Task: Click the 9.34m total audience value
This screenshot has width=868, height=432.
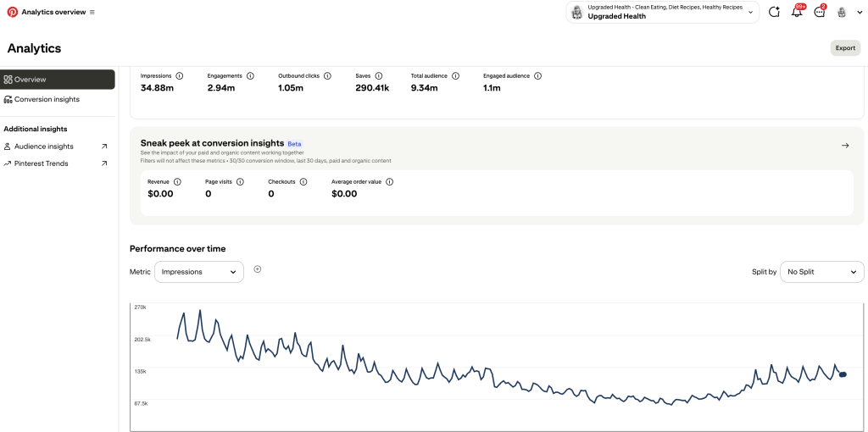Action: [425, 87]
